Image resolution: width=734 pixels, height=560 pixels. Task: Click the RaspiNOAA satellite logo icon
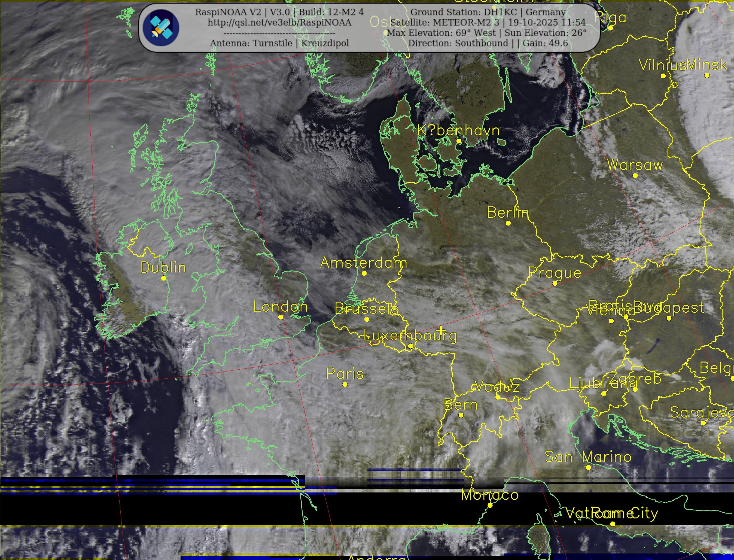point(161,28)
